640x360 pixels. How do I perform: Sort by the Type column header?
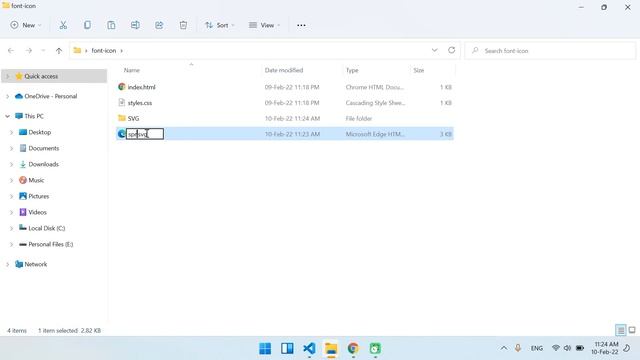click(x=352, y=70)
